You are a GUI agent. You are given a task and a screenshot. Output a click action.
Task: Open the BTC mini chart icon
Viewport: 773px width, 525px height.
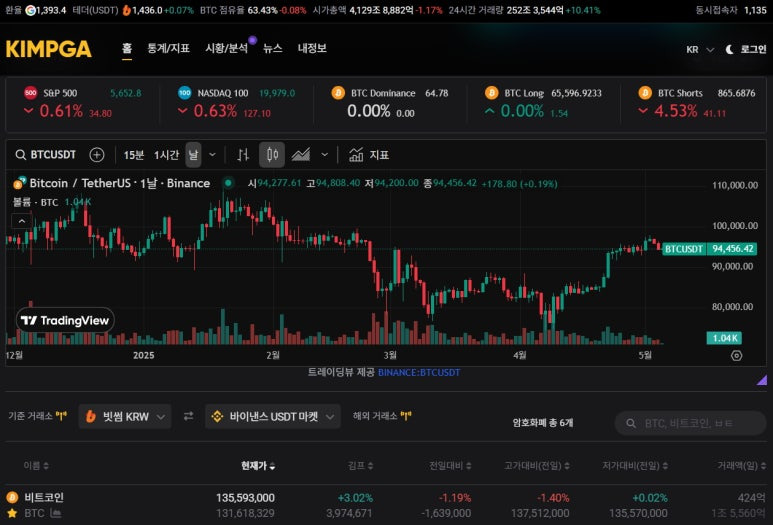[x=56, y=513]
